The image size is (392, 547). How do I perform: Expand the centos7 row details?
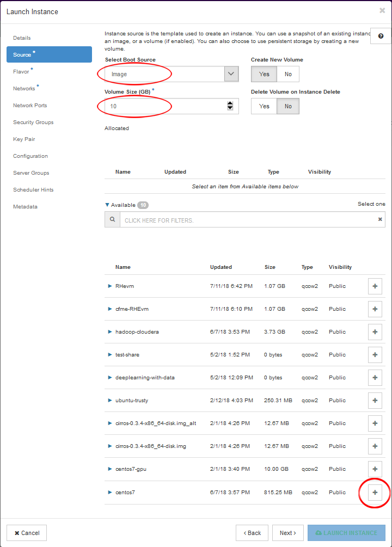(x=110, y=493)
